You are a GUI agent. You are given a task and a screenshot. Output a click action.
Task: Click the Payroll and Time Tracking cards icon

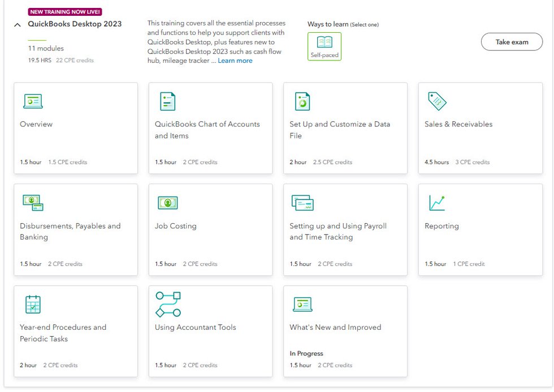302,203
